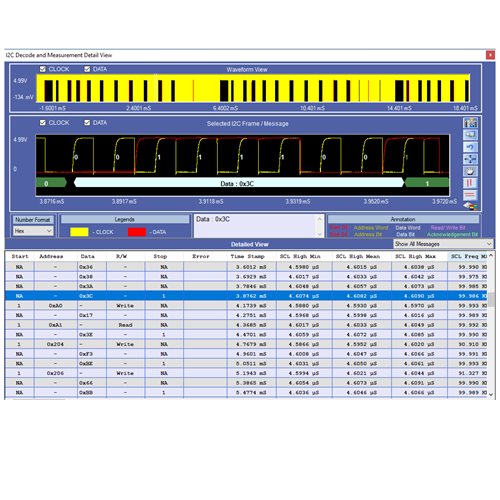Select the address 0x204 Write row
Viewport: 500px width, 500px height.
[x=246, y=344]
